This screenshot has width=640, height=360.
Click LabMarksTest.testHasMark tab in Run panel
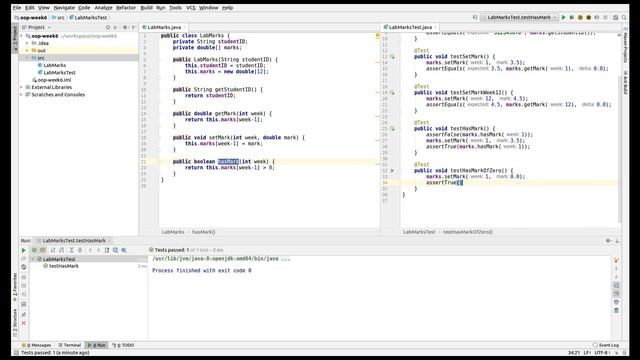(73, 241)
